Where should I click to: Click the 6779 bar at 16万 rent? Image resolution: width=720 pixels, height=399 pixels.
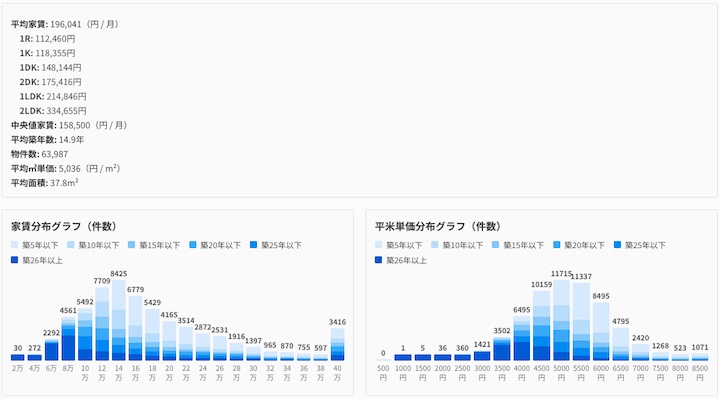coord(135,328)
